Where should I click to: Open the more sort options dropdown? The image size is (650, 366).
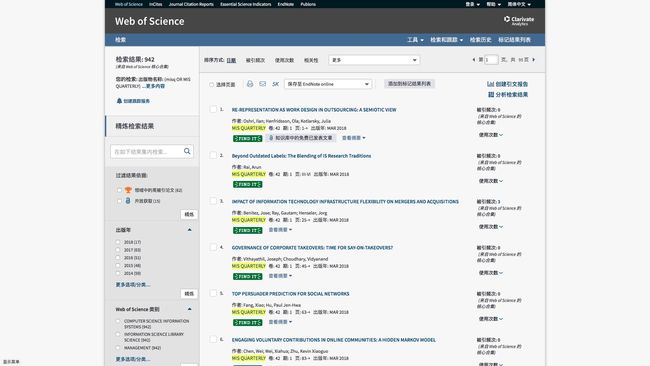374,60
